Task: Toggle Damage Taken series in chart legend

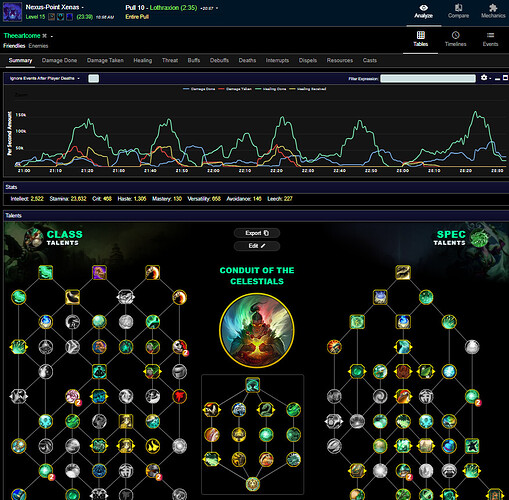Action: click(235, 89)
